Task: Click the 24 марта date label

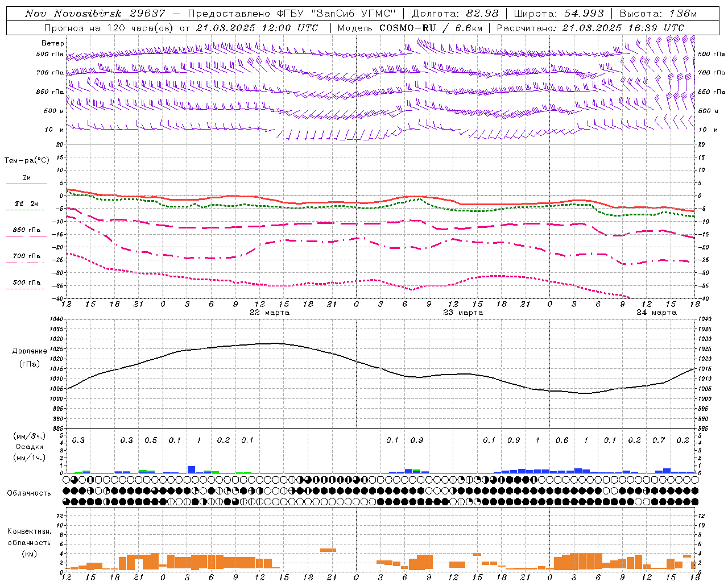Action: coord(656,313)
